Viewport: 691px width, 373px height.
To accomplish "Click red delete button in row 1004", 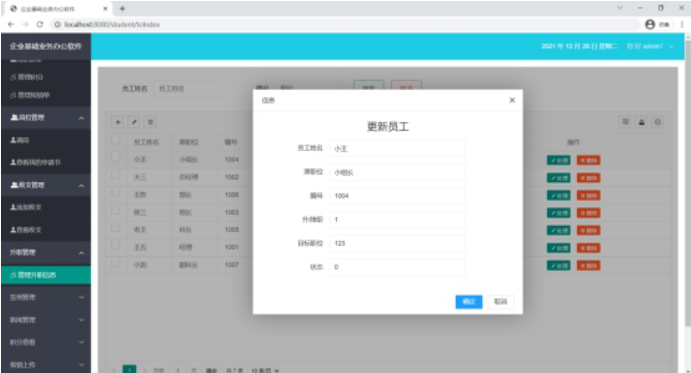I will click(x=588, y=160).
